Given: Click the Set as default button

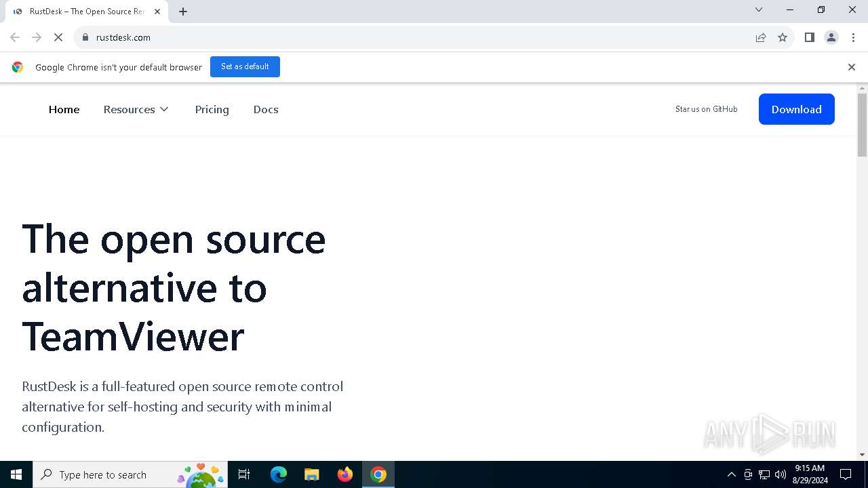Looking at the screenshot, I should pos(245,66).
